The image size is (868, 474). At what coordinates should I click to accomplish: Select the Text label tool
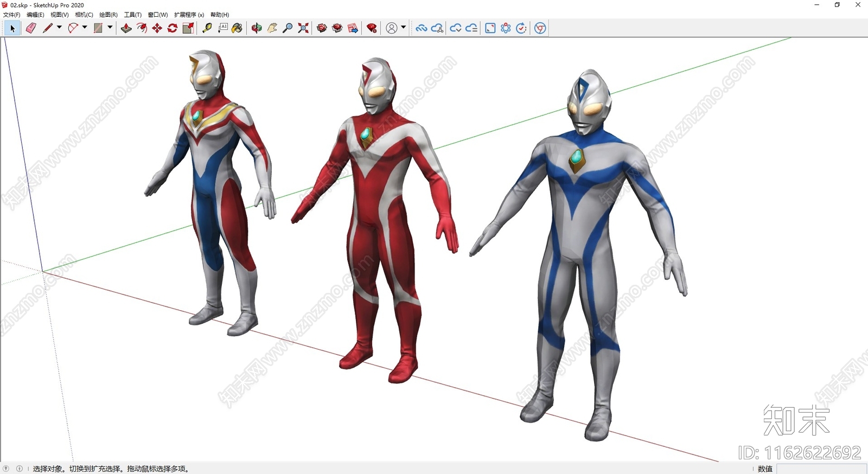tap(222, 28)
